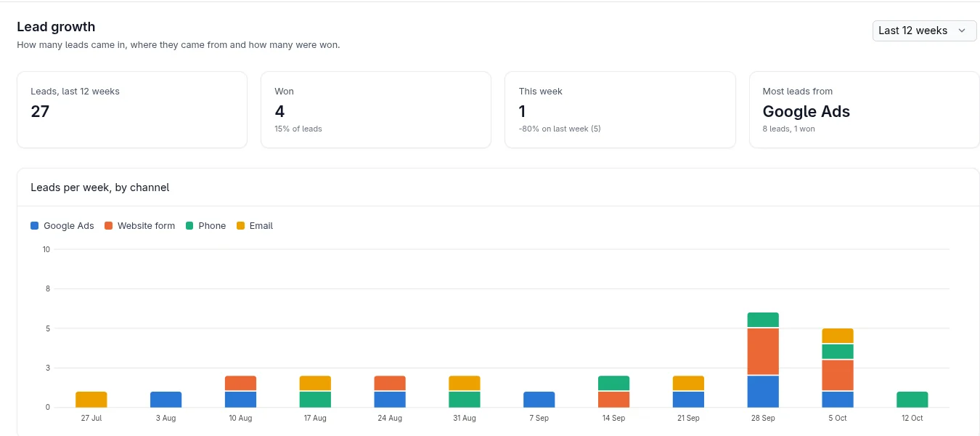Click the 'Leads per week, by channel' heading

tap(100, 187)
